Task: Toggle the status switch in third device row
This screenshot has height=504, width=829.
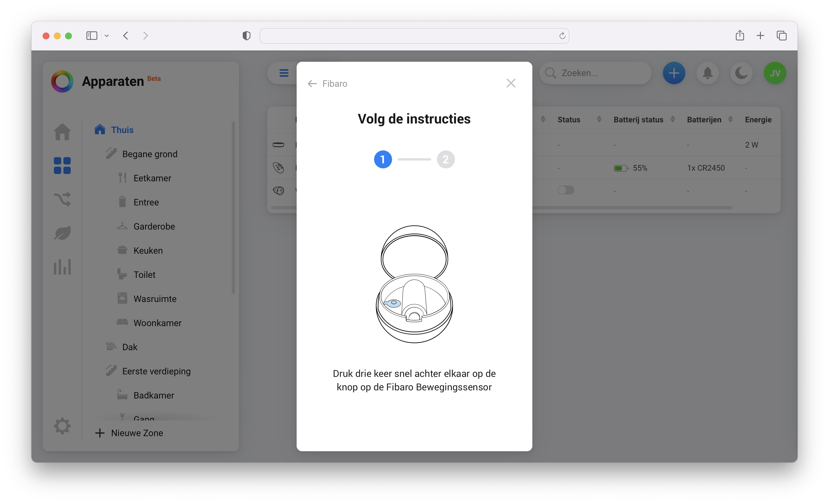Action: 566,190
